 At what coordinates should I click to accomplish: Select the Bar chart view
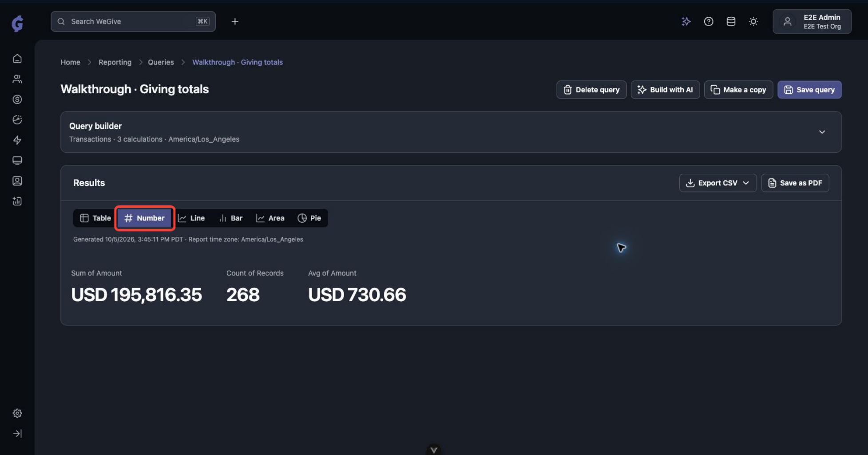click(230, 218)
